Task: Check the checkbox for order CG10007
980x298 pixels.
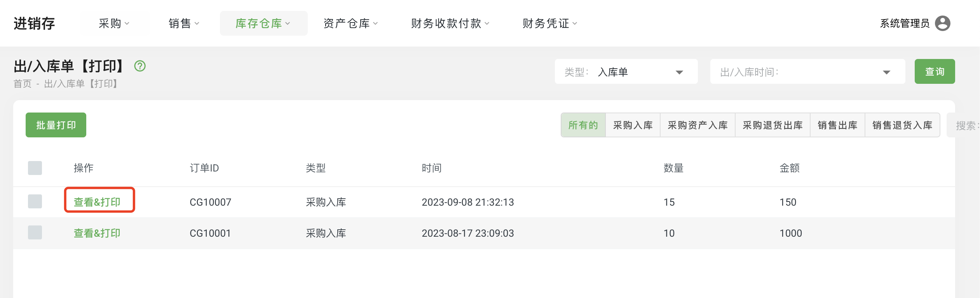Action: (35, 201)
